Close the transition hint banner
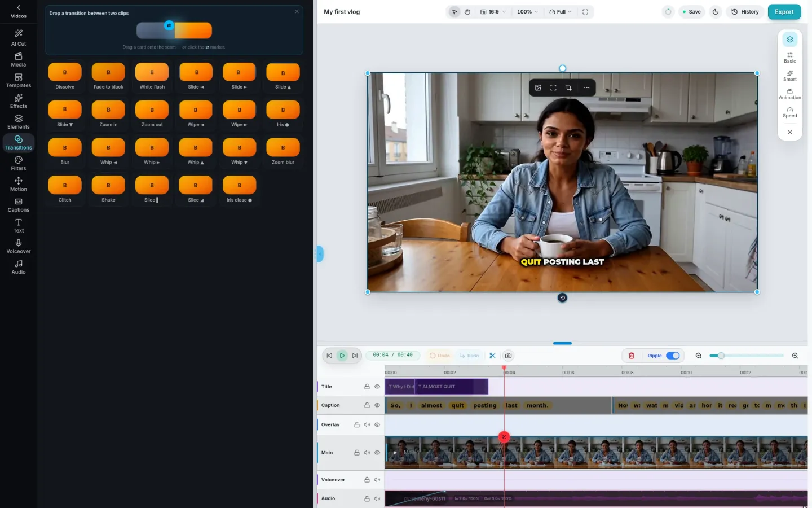 click(297, 11)
